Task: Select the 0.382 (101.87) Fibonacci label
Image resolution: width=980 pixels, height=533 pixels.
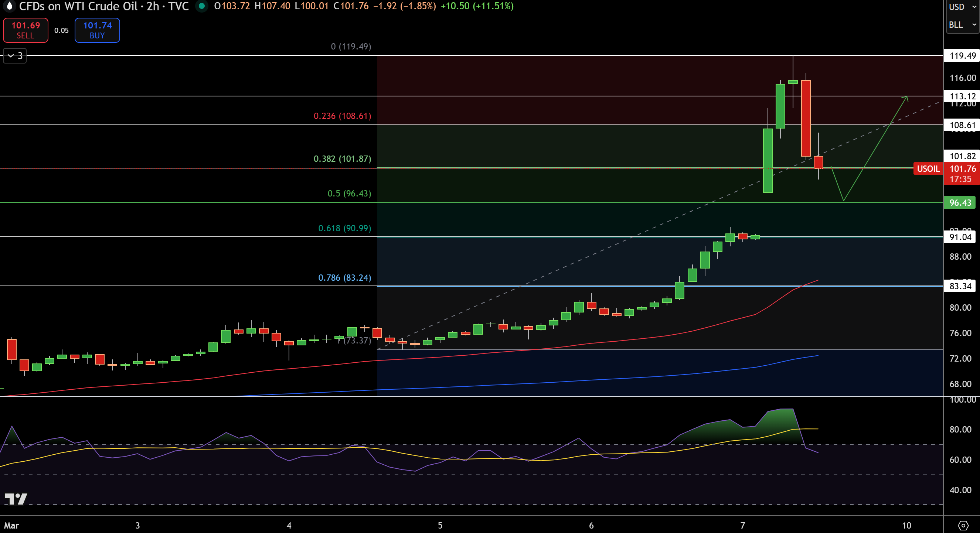Action: [x=342, y=158]
